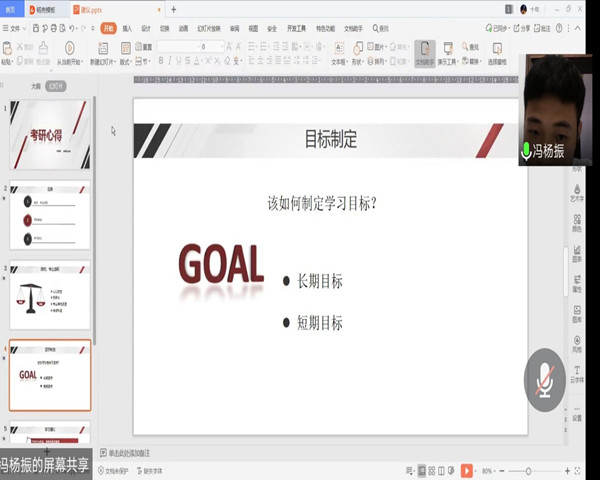
Task: Open Properties tool in right sidebar
Action: (x=577, y=283)
